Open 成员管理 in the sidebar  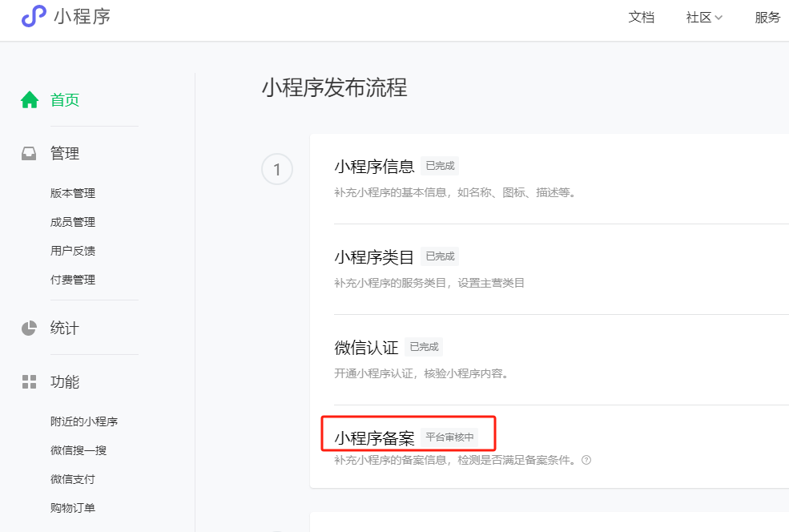pos(73,222)
